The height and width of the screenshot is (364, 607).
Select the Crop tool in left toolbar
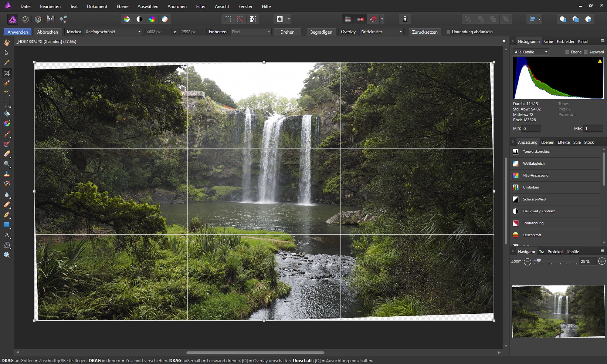(7, 73)
